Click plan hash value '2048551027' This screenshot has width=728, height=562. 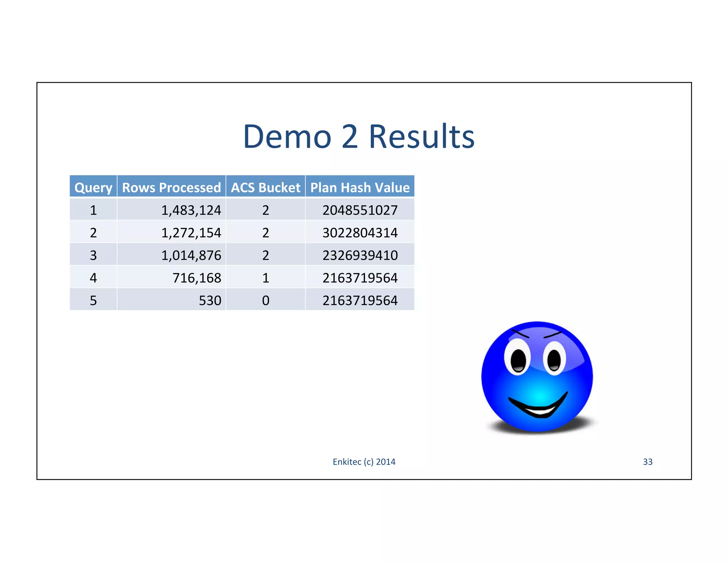[x=360, y=210]
